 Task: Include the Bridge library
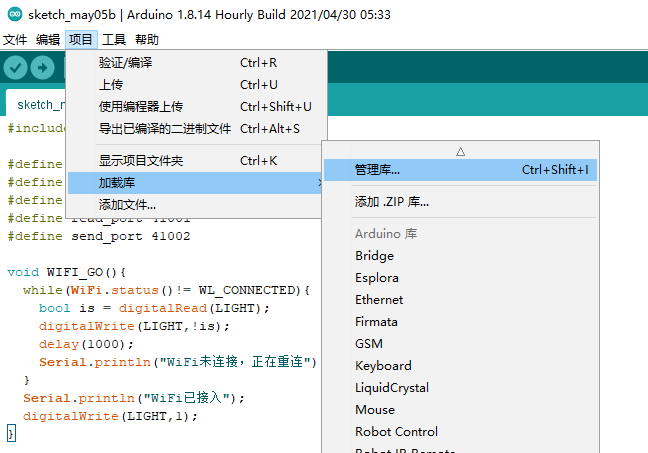pyautogui.click(x=460, y=256)
